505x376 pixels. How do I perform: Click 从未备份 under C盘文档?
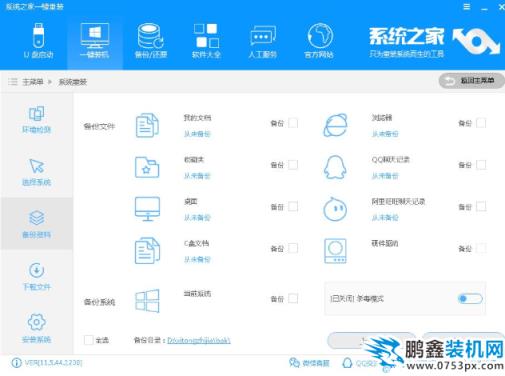(x=197, y=259)
